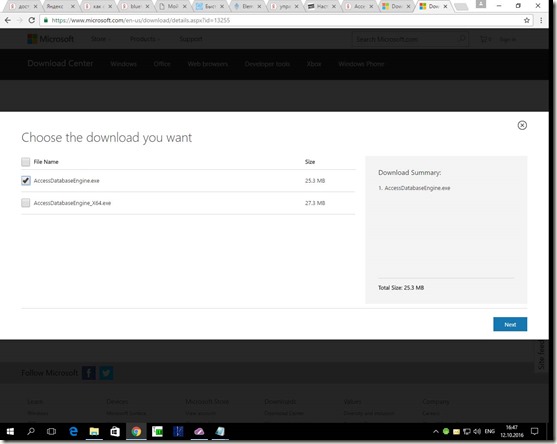Open the Web browsers category
The width and height of the screenshot is (557, 444).
(x=207, y=64)
